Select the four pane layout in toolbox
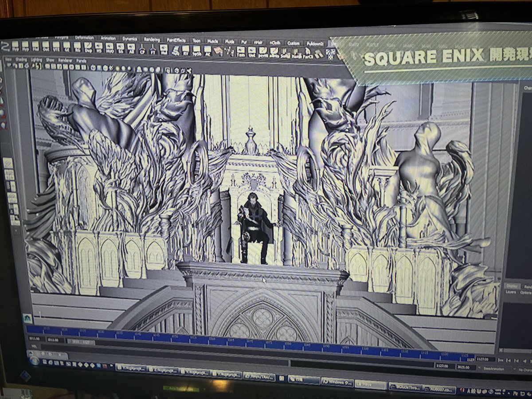 tap(9, 175)
